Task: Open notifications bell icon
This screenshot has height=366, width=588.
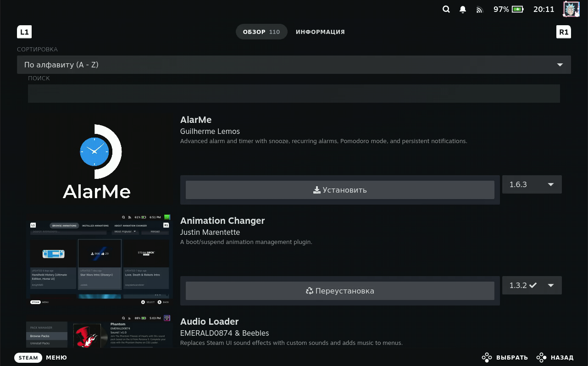Action: click(463, 9)
